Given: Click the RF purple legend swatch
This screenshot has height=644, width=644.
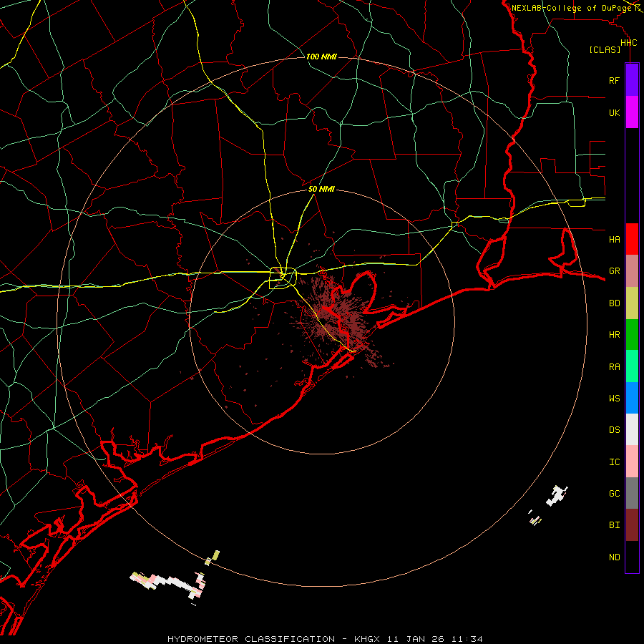Looking at the screenshot, I should pyautogui.click(x=632, y=80).
